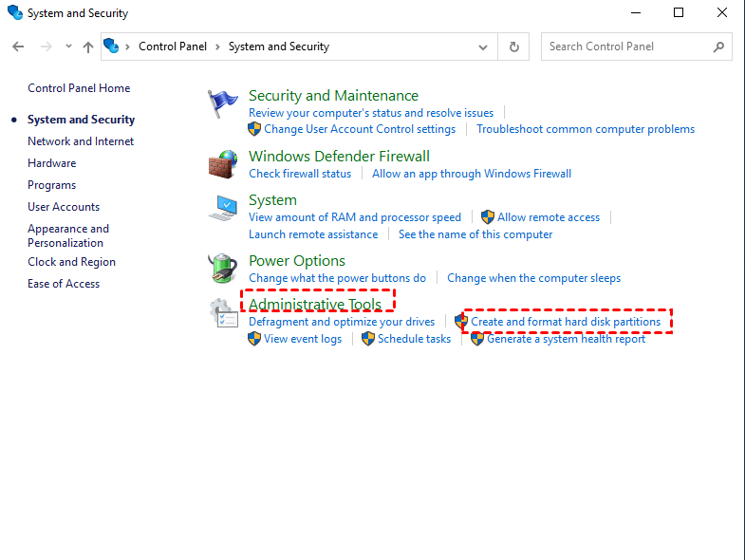Click the forward arrow navigation button
The image size is (745, 560).
tap(47, 47)
